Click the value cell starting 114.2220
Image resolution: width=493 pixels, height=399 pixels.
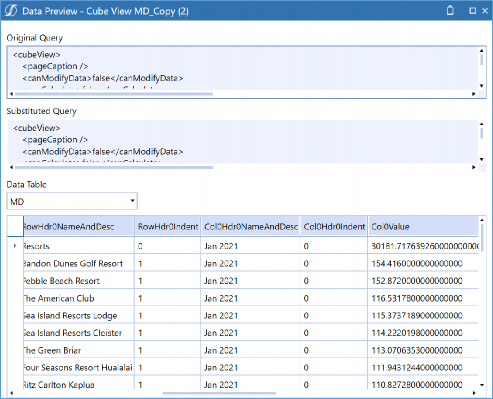click(423, 333)
